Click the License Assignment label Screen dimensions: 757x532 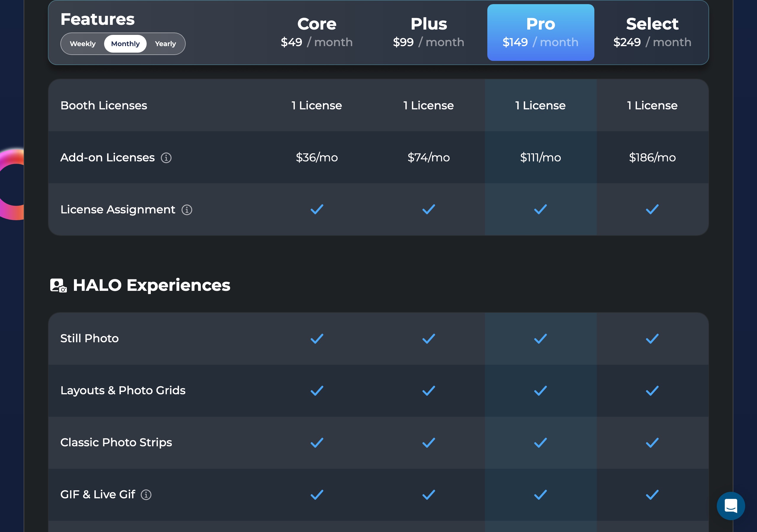pos(118,210)
